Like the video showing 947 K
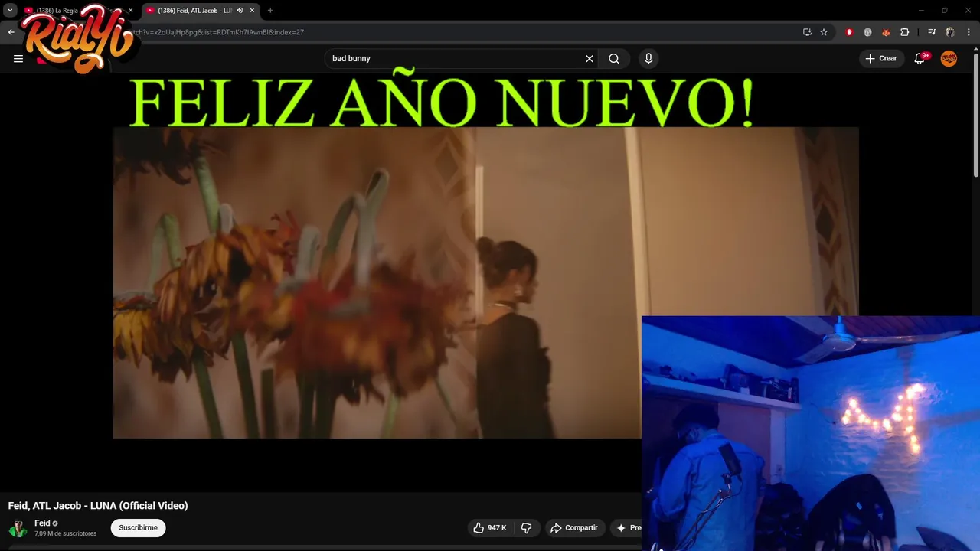980x551 pixels. (490, 528)
